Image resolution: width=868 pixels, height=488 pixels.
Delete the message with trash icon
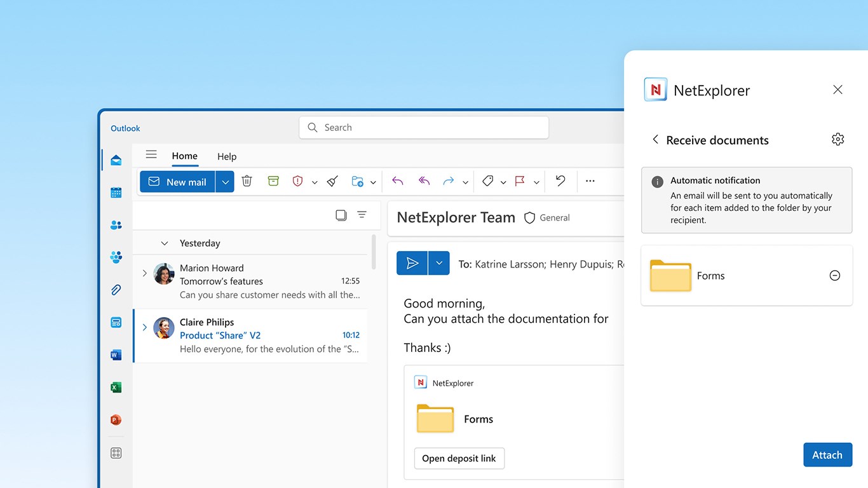247,181
